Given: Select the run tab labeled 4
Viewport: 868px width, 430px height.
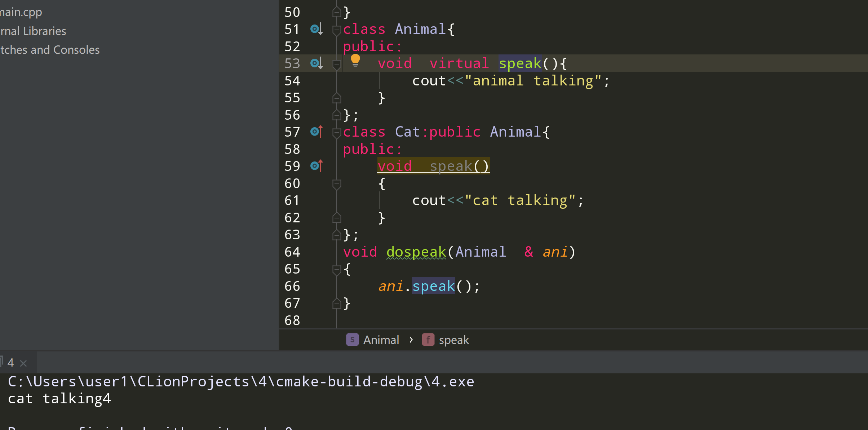Looking at the screenshot, I should click(11, 363).
